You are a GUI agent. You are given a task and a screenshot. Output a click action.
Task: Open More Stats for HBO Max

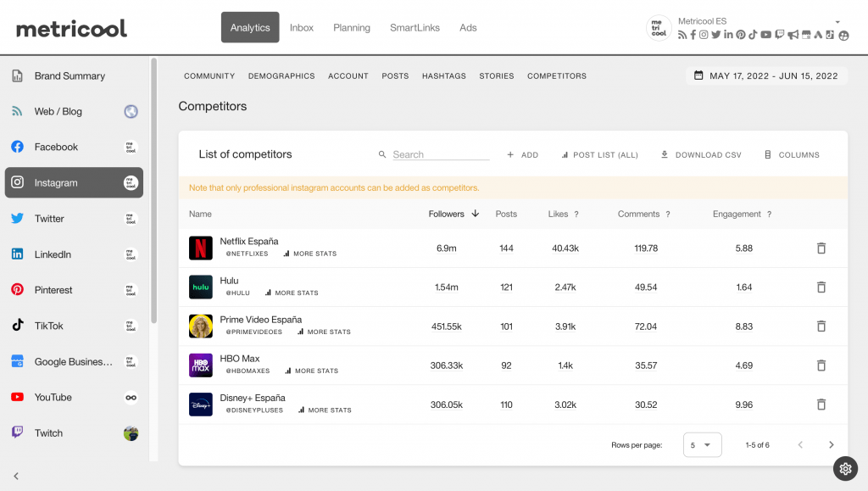point(312,371)
